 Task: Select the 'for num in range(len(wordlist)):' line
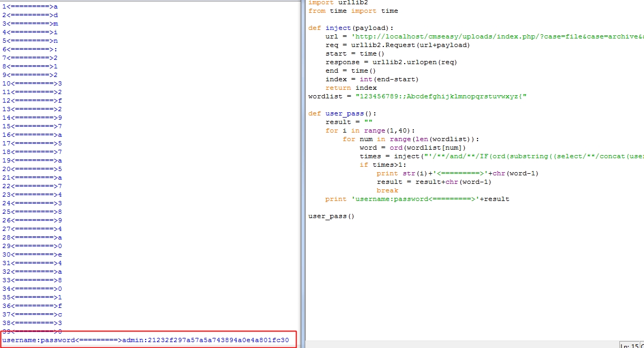(411, 139)
